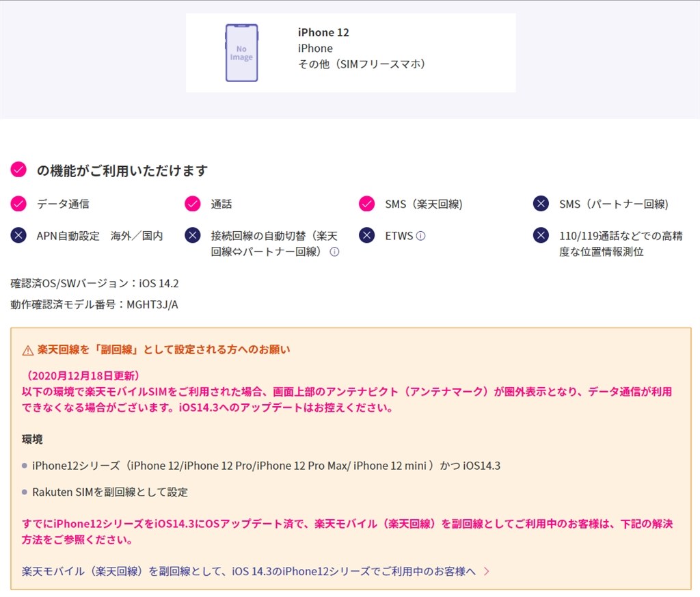This screenshot has width=700, height=597.
Task: Click the その他（SIMフリースマホ） label
Action: (x=361, y=64)
